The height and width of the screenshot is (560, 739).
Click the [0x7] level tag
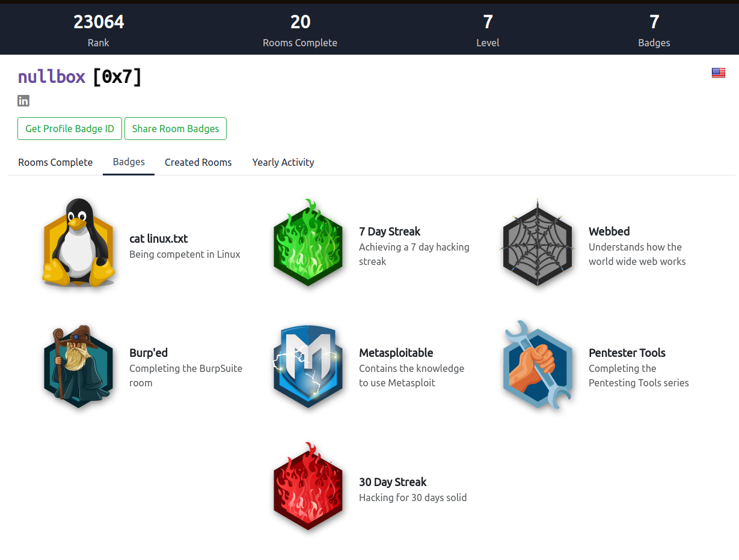click(117, 76)
